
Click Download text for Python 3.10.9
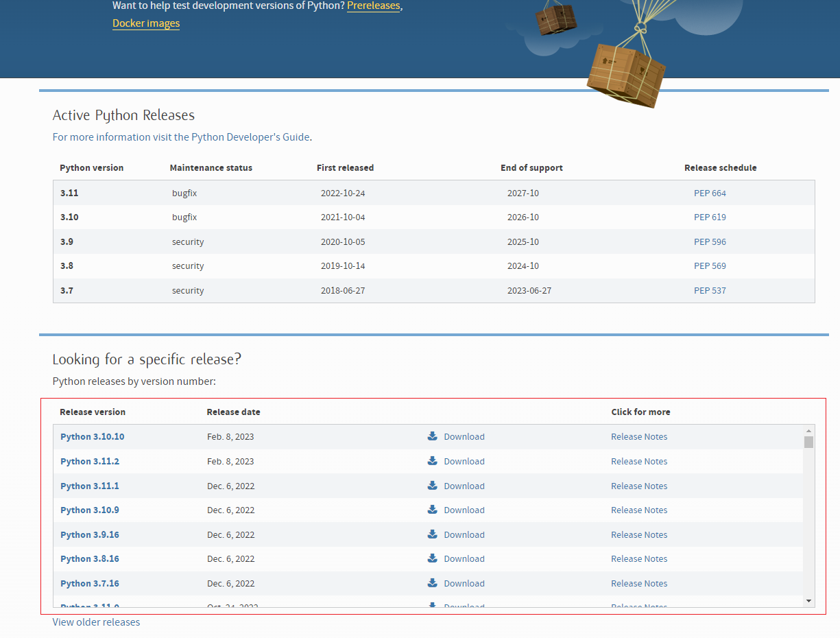pyautogui.click(x=464, y=510)
